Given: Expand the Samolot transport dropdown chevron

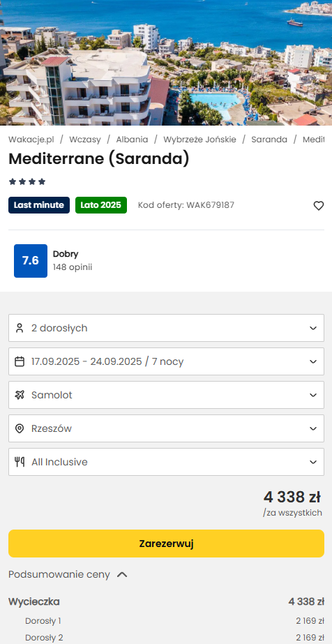Looking at the screenshot, I should coord(313,395).
